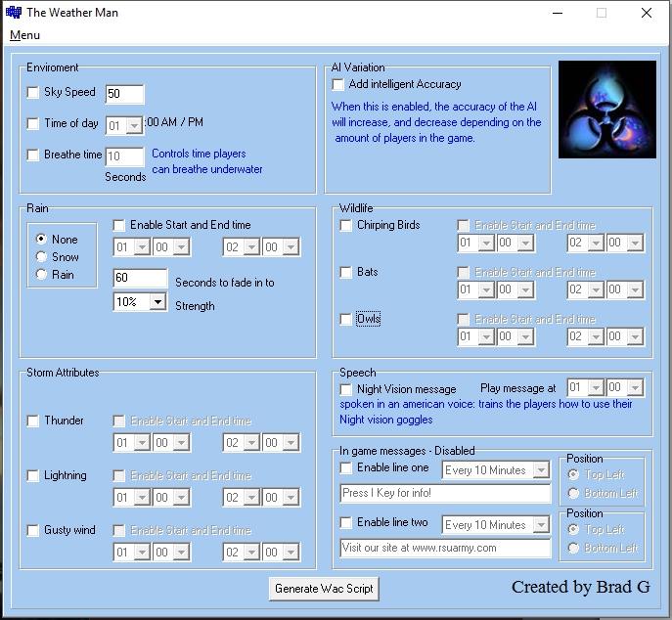Viewport: 672px width, 620px height.
Task: Click 'Controls time players' help text
Action: click(x=199, y=154)
